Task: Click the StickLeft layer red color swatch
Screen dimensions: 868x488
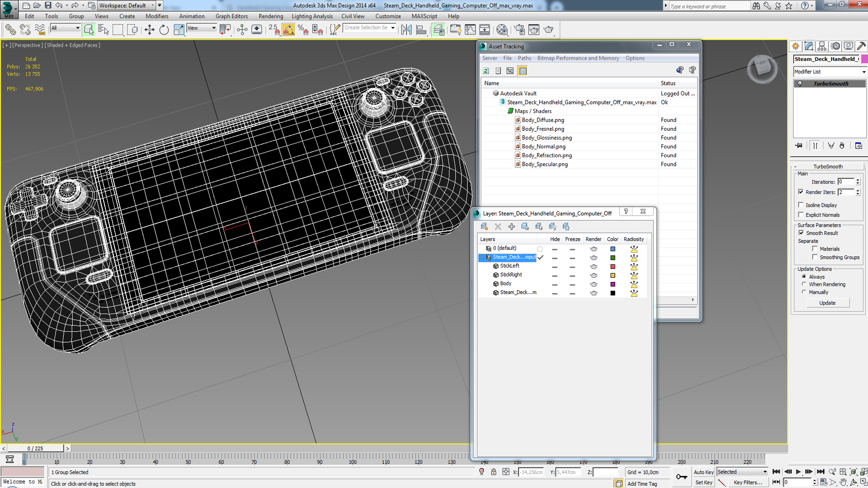Action: click(x=613, y=267)
